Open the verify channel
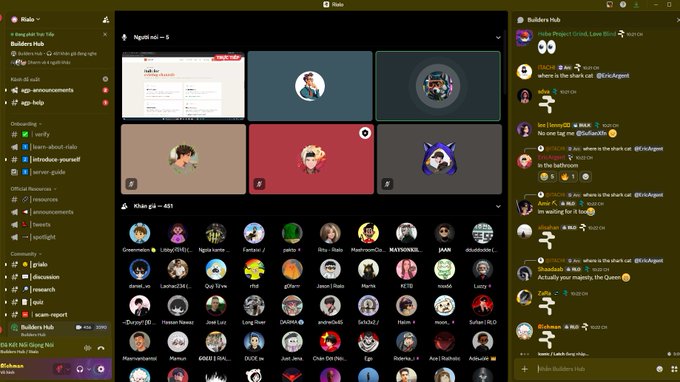680x382 pixels. [42, 134]
